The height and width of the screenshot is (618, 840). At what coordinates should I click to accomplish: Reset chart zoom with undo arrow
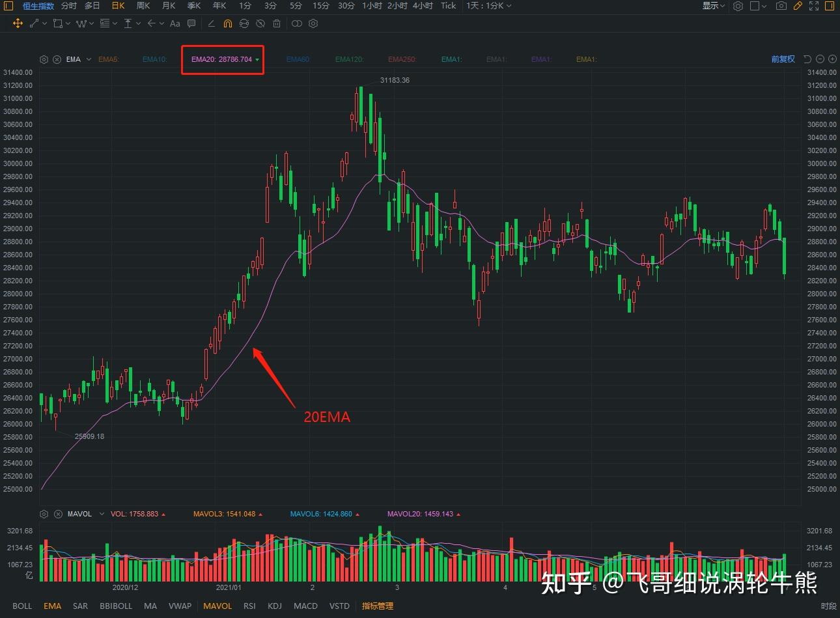[x=807, y=59]
